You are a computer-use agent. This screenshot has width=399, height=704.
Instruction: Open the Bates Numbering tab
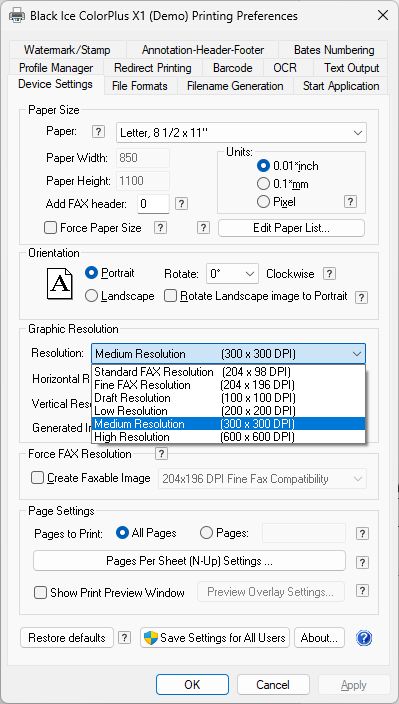(334, 50)
